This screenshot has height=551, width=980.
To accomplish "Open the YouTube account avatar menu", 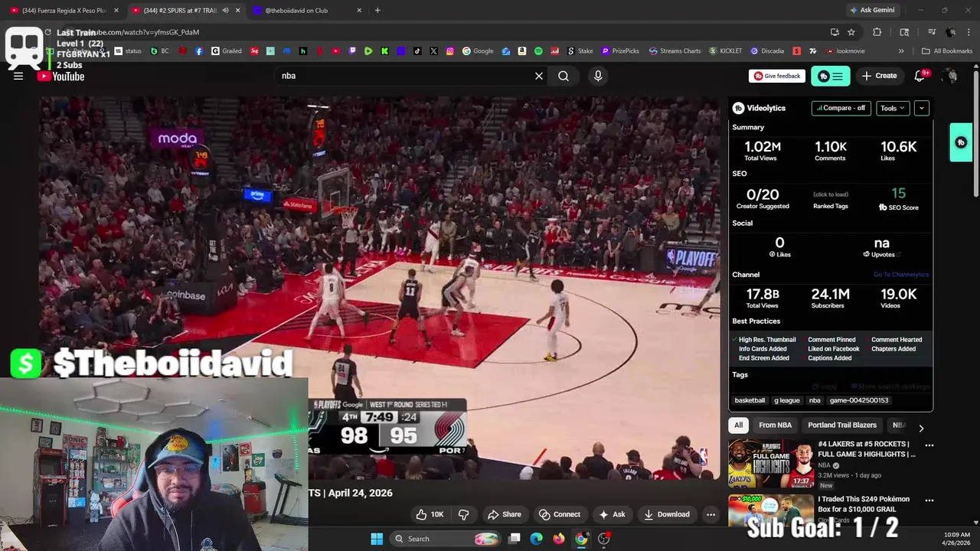I will coord(951,76).
